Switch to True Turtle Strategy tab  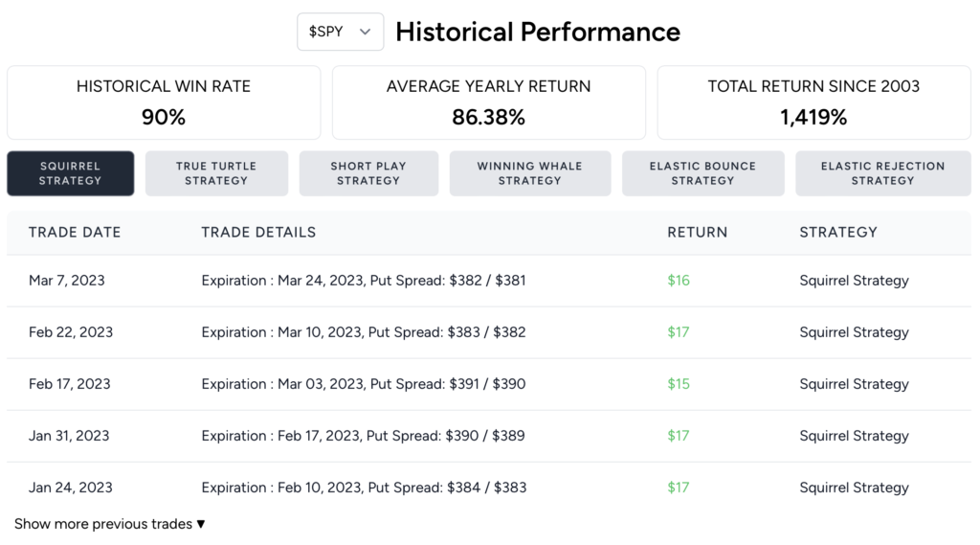click(x=216, y=173)
